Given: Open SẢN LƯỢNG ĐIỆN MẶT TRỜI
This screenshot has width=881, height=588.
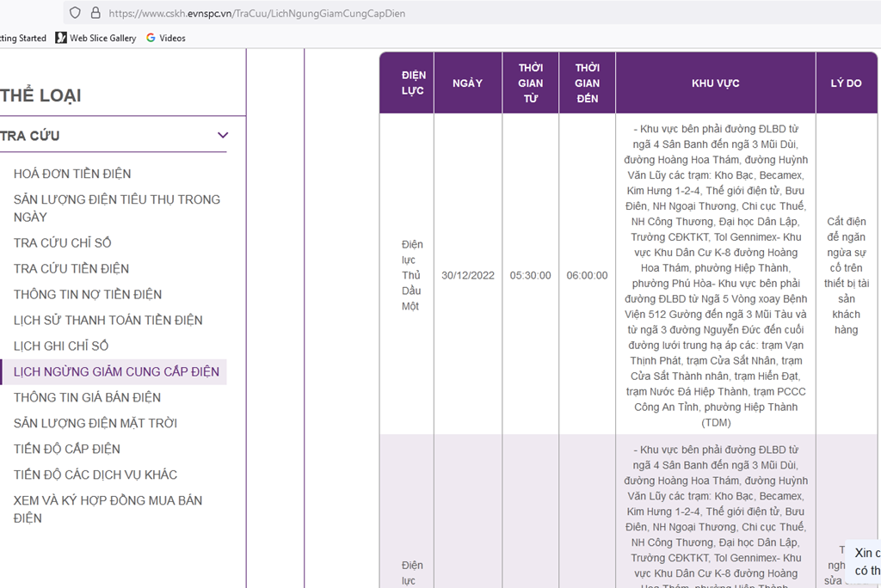Looking at the screenshot, I should click(x=95, y=424).
